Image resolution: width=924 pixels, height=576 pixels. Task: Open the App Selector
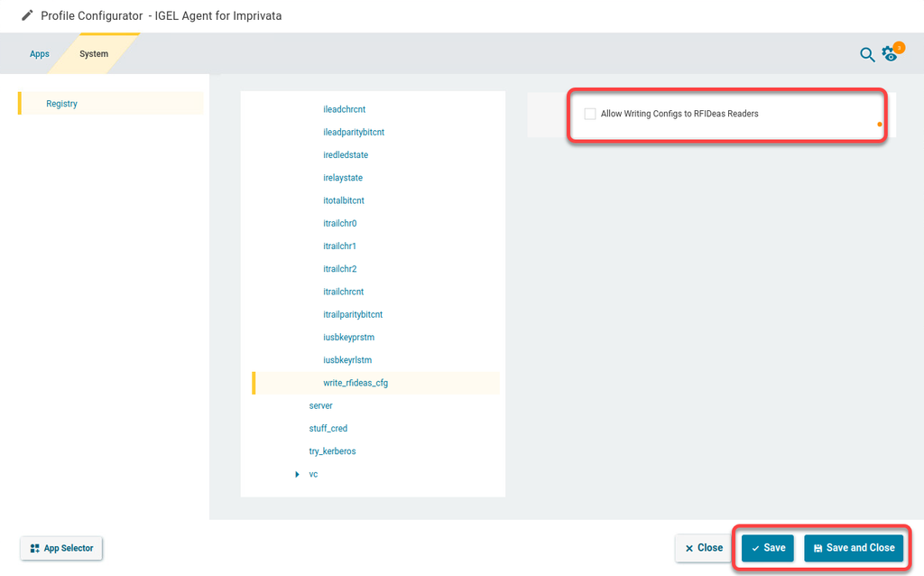pyautogui.click(x=61, y=548)
